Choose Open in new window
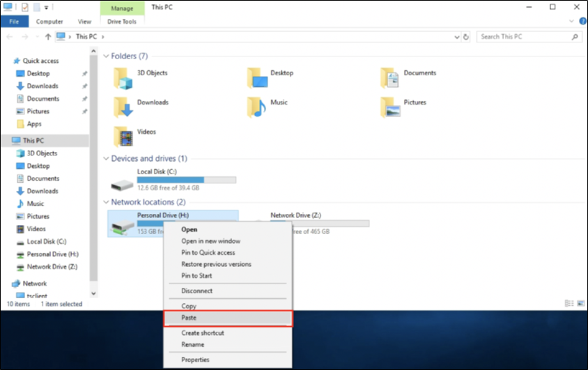Image resolution: width=588 pixels, height=370 pixels. pyautogui.click(x=228, y=241)
